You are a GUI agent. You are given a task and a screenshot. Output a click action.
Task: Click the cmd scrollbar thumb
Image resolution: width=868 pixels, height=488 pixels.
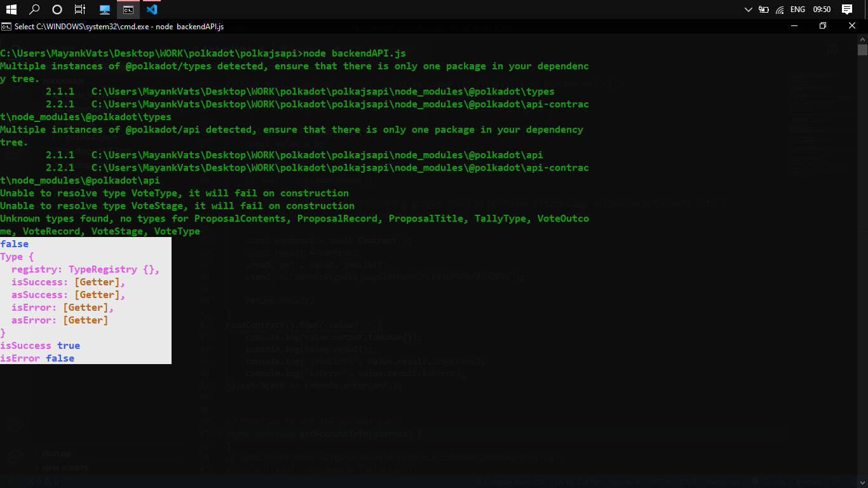click(x=862, y=50)
